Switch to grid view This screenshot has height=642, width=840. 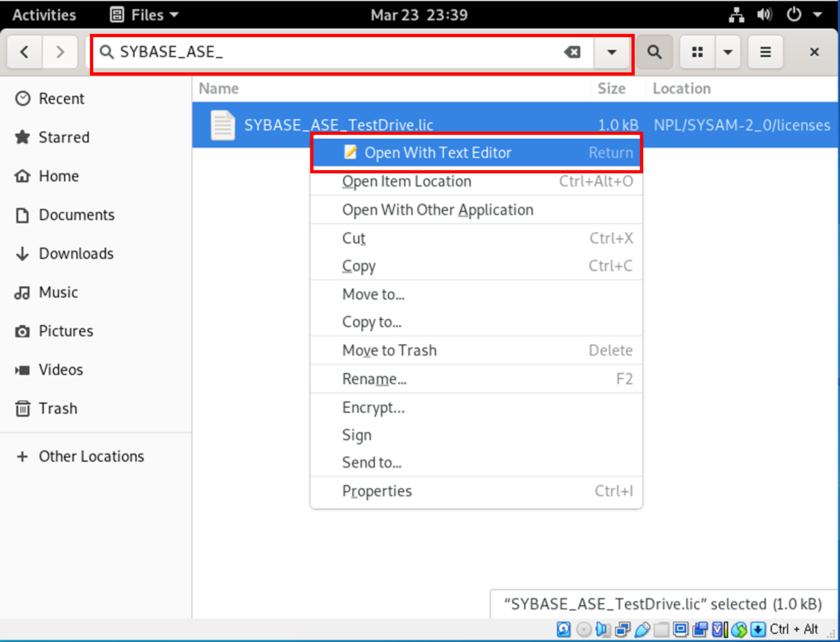pyautogui.click(x=697, y=52)
